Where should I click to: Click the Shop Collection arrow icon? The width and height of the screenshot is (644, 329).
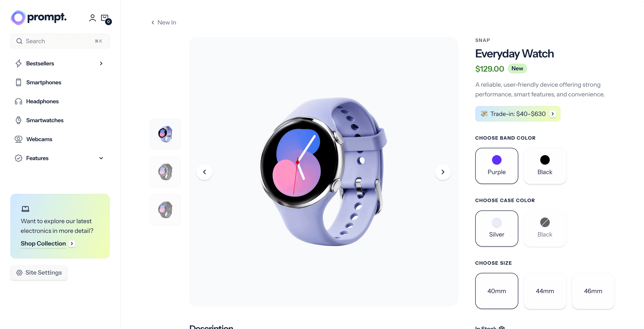pos(72,243)
